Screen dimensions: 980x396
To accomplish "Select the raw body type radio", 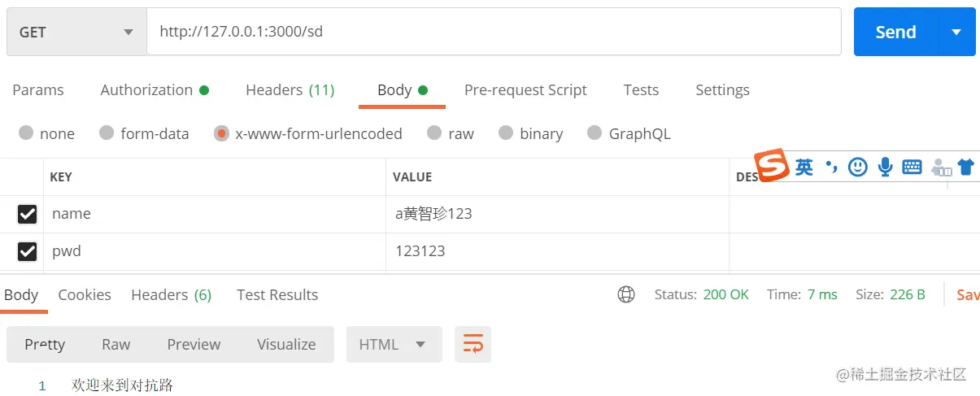I will click(x=435, y=133).
